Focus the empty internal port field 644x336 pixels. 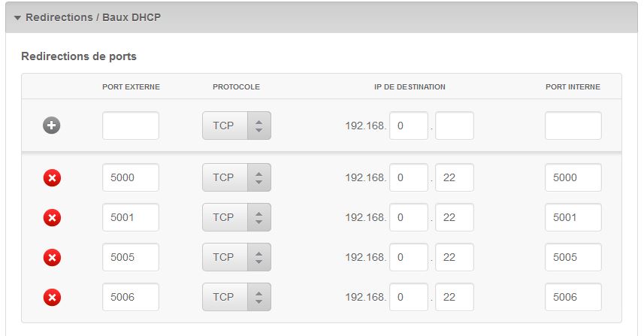573,126
